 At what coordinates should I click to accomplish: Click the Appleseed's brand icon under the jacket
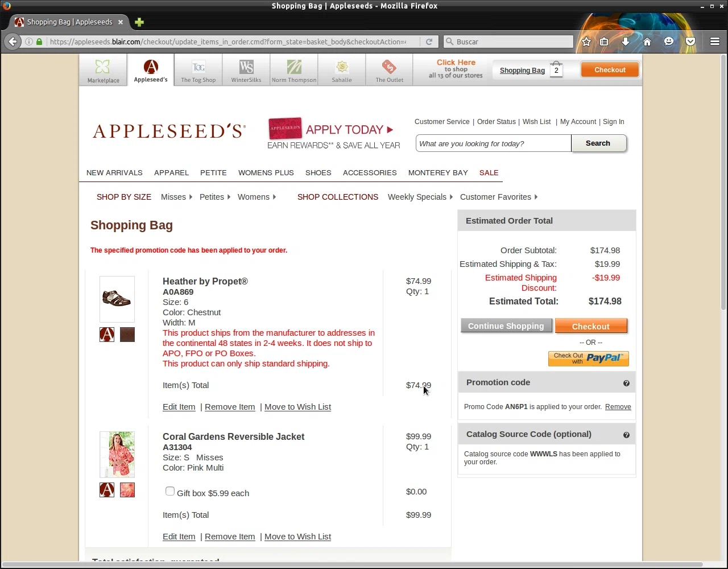(107, 490)
